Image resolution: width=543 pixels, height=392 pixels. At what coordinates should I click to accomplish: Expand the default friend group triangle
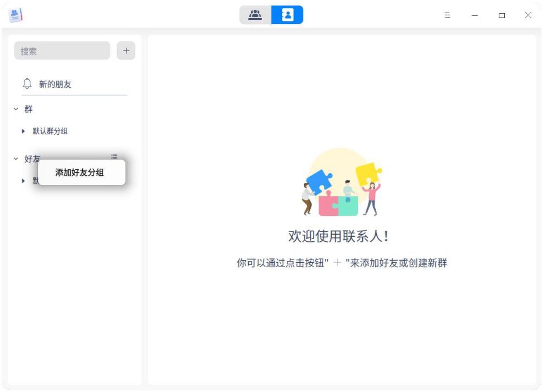[x=23, y=181]
